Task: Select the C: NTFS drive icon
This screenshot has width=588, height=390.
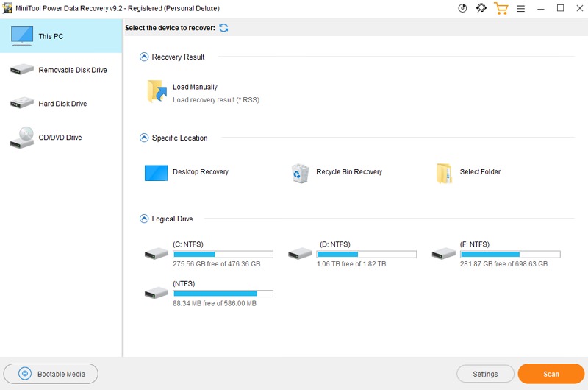Action: (x=157, y=254)
